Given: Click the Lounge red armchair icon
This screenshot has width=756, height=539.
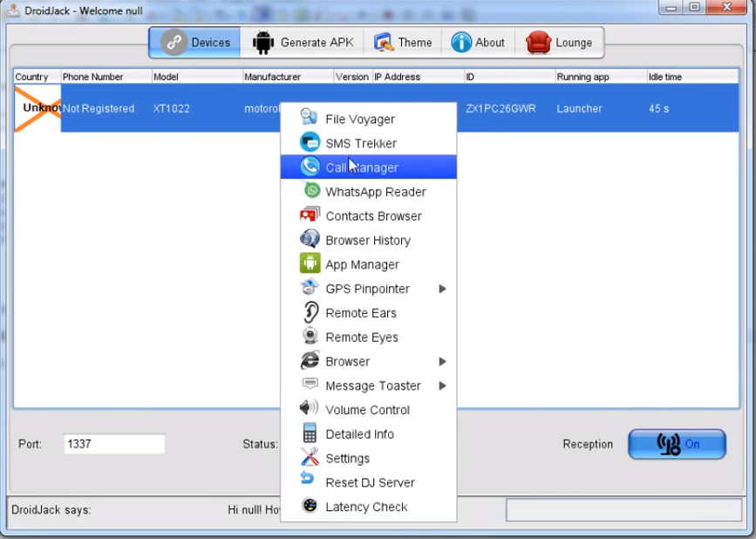Looking at the screenshot, I should click(x=538, y=43).
